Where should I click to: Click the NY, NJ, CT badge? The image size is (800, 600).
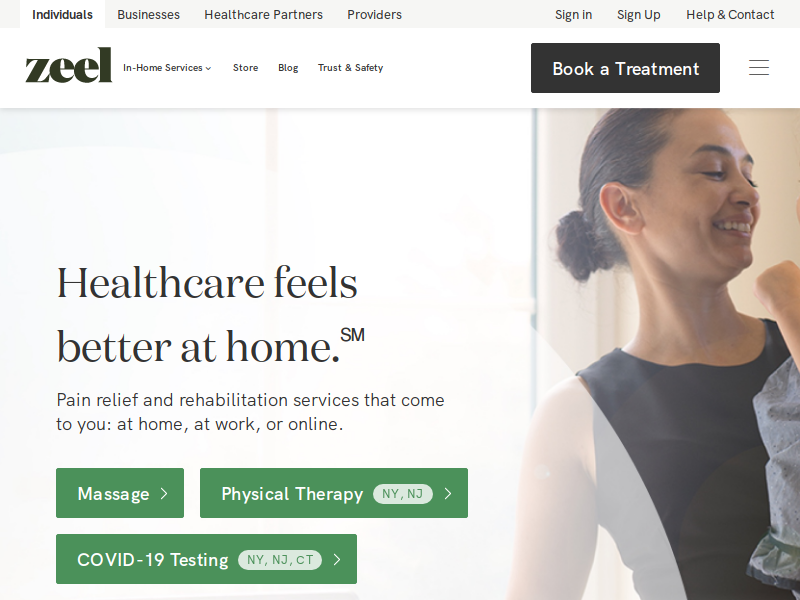pyautogui.click(x=280, y=560)
